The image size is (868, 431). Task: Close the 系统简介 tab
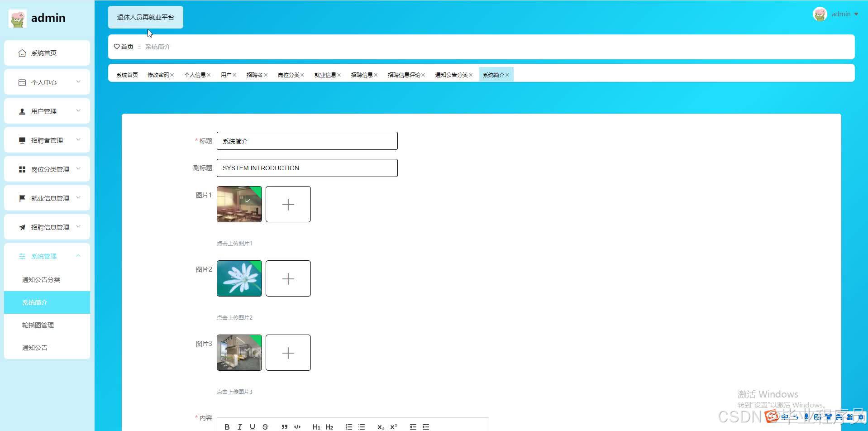507,75
